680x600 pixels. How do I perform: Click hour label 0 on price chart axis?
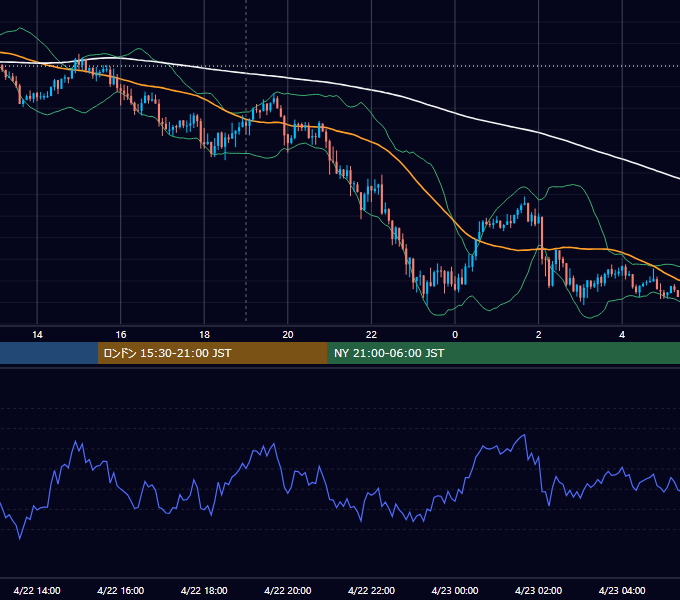pyautogui.click(x=455, y=334)
